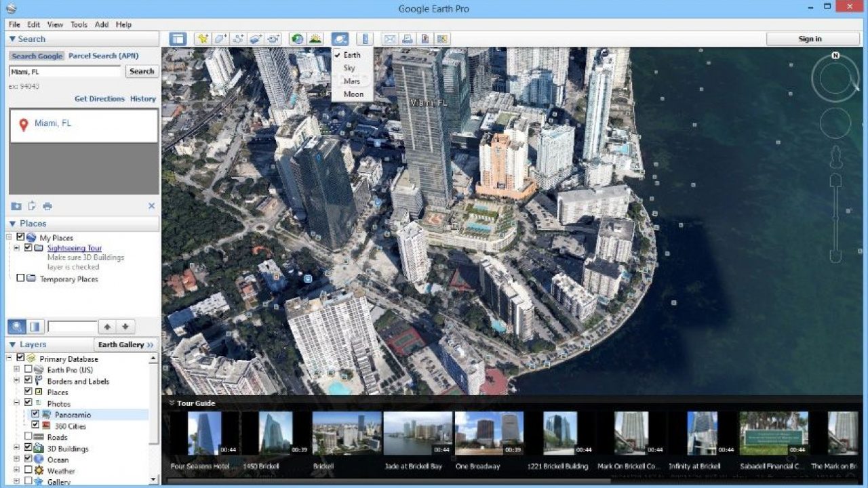Click the Add Placemark toolbar icon
The height and width of the screenshot is (488, 868).
point(202,39)
